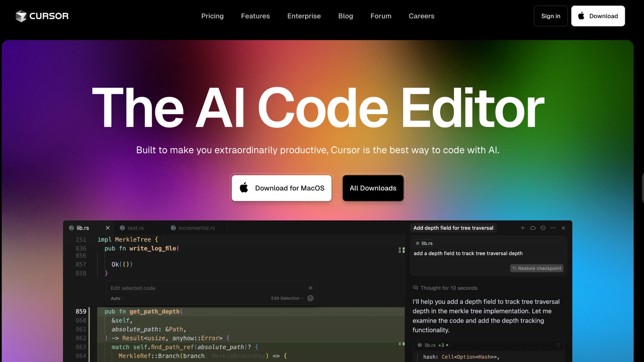Click the Rust icon beside lib.rs +3
This screenshot has width=644, height=362.
(420, 345)
